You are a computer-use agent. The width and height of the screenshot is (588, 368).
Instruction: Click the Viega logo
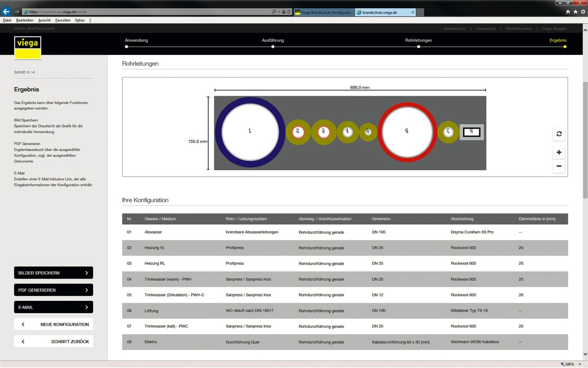tap(28, 48)
